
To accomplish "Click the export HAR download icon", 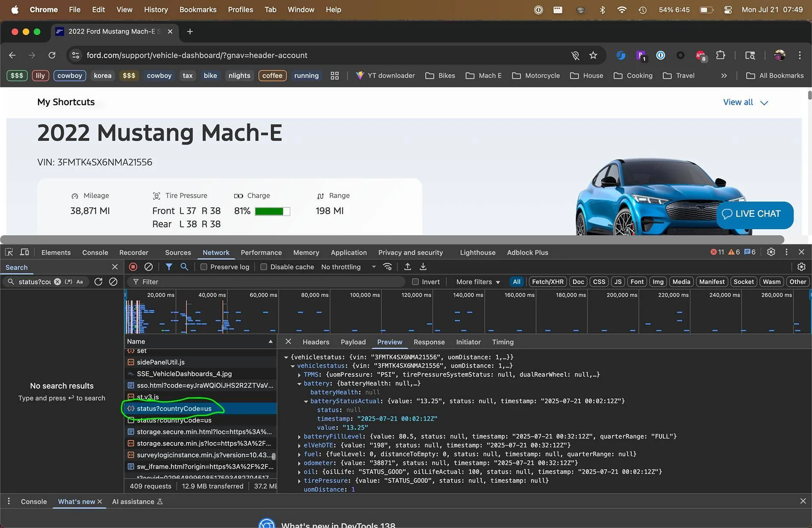I will (423, 267).
